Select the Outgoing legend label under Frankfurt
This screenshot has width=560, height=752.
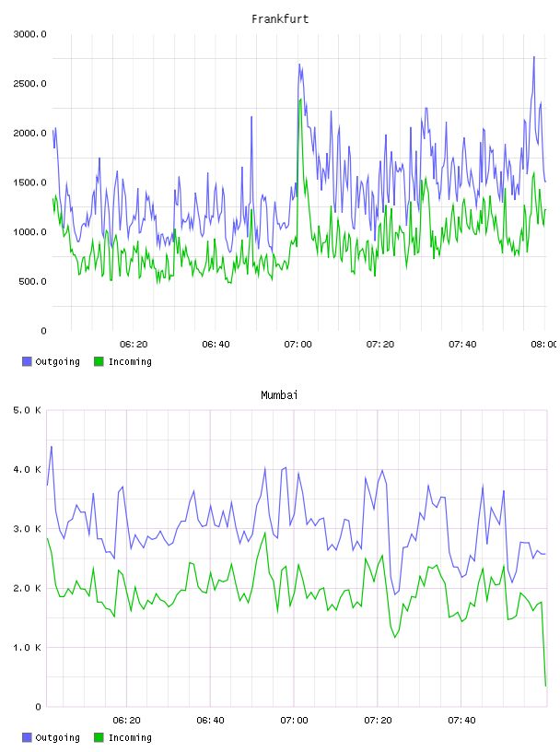click(x=57, y=361)
